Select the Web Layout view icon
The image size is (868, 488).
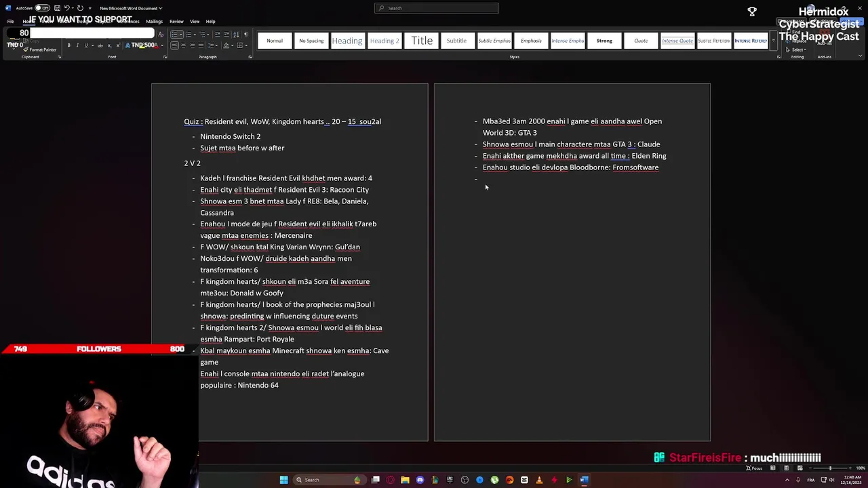pos(800,468)
